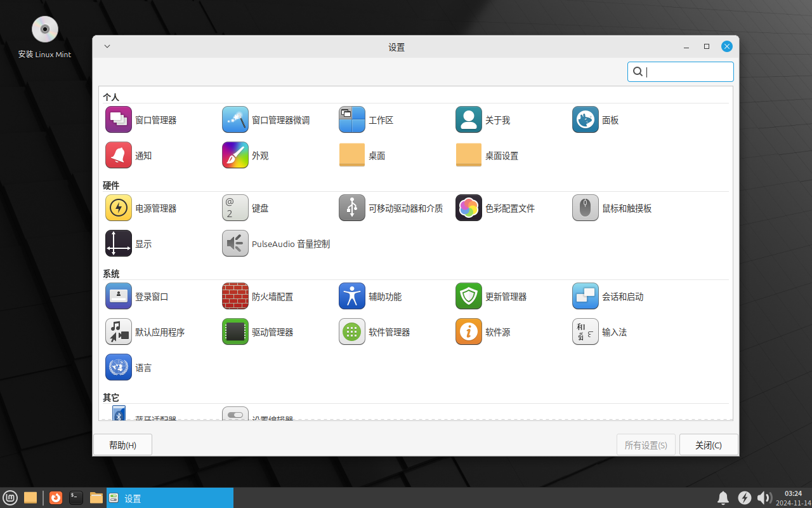Click the volume speaker tray icon
This screenshot has height=508, width=812.
(x=764, y=498)
